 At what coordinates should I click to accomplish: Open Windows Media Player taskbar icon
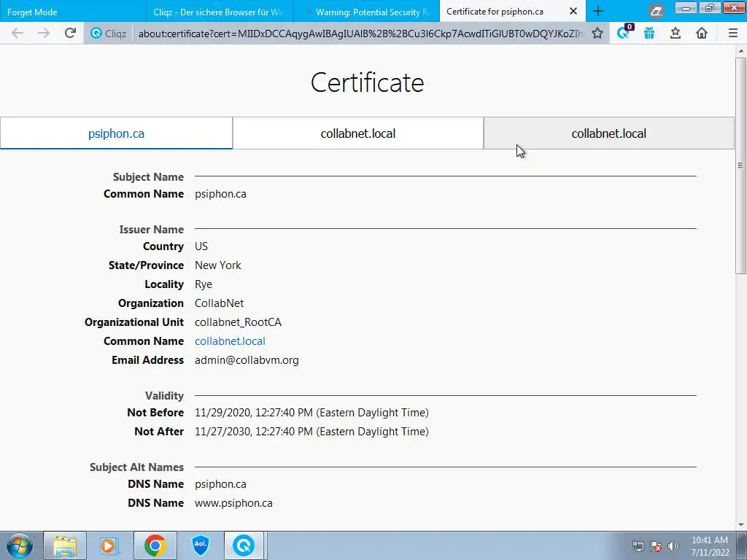(109, 545)
